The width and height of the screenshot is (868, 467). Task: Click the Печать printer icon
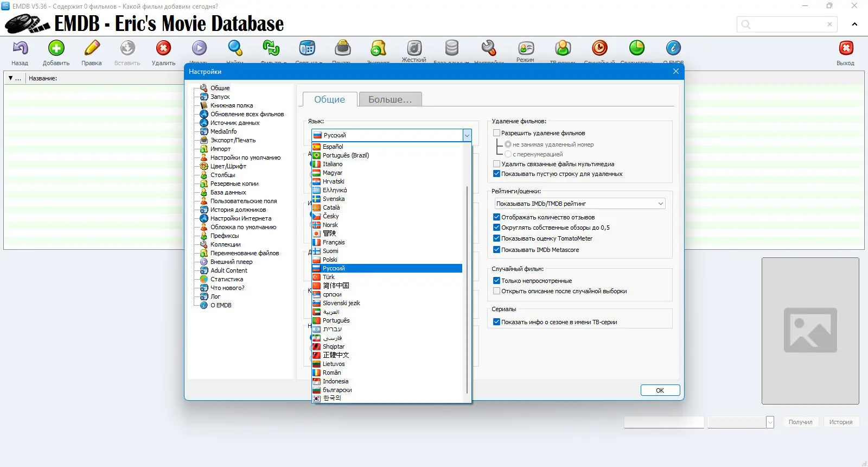click(x=342, y=48)
